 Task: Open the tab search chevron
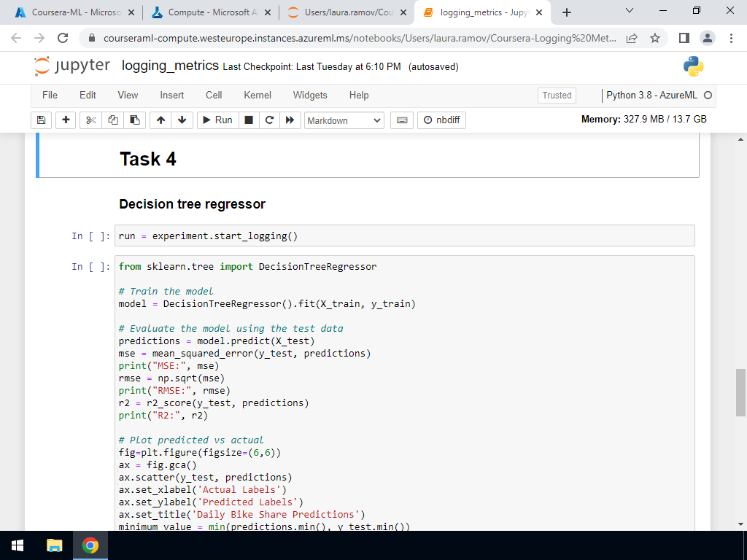630,10
